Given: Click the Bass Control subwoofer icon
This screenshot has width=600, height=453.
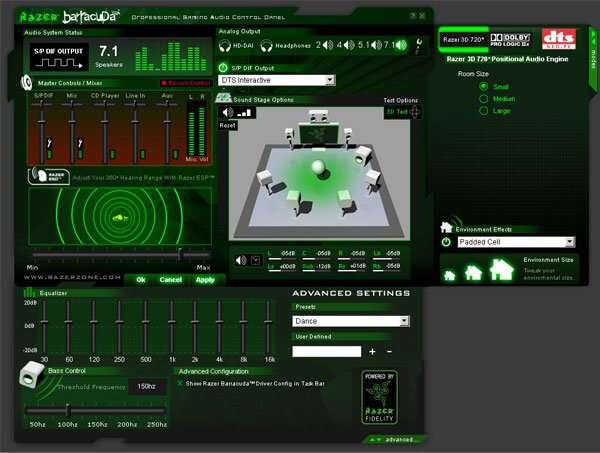Looking at the screenshot, I should (31, 375).
